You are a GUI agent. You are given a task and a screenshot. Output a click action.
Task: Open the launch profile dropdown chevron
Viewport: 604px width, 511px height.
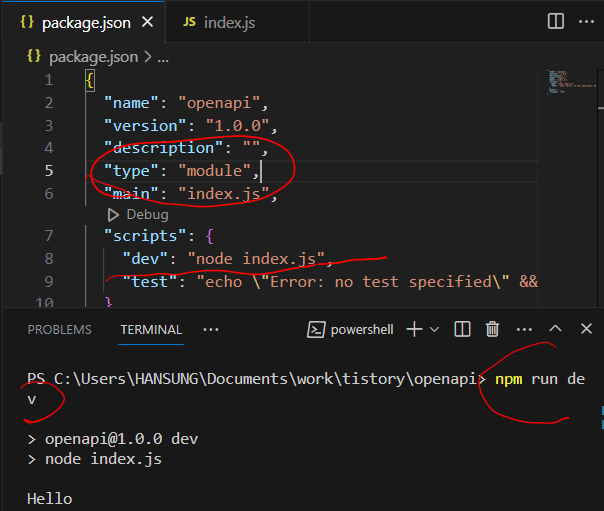(x=434, y=330)
